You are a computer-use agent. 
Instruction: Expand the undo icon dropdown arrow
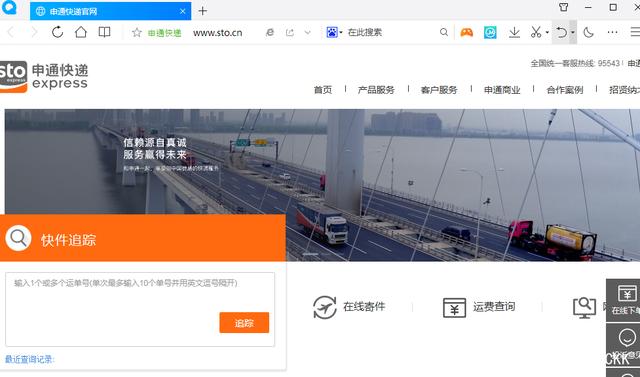tap(573, 33)
